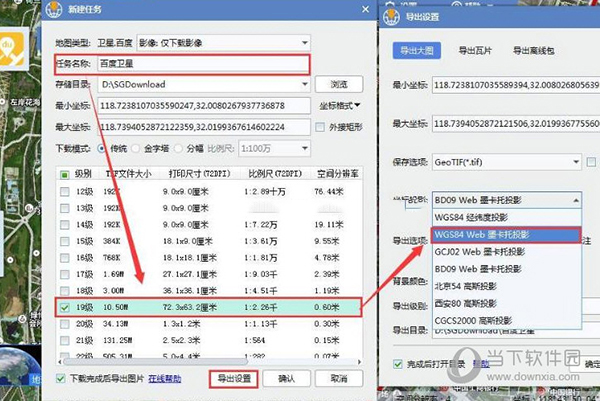
Task: Click the 浏览 button
Action: (339, 84)
